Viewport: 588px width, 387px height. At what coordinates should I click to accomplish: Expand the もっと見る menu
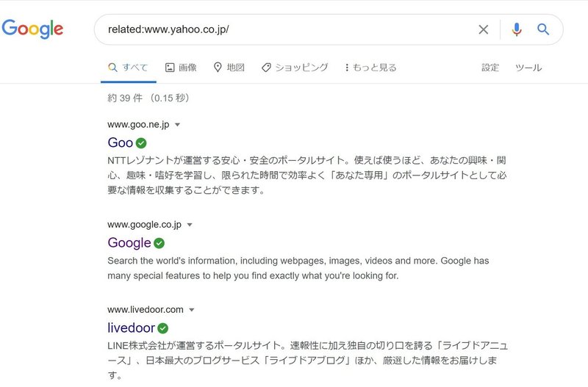click(x=370, y=68)
